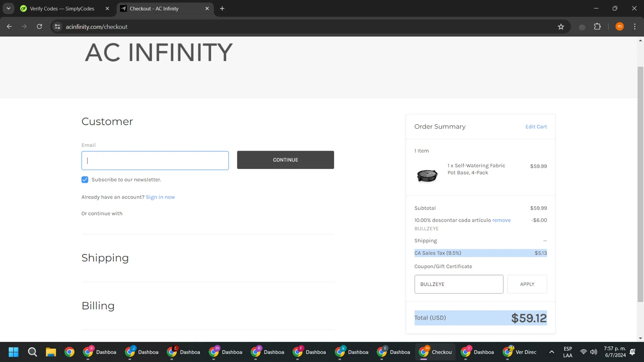Image resolution: width=644 pixels, height=362 pixels.
Task: Open the Extensions puzzle icon
Action: point(597,27)
